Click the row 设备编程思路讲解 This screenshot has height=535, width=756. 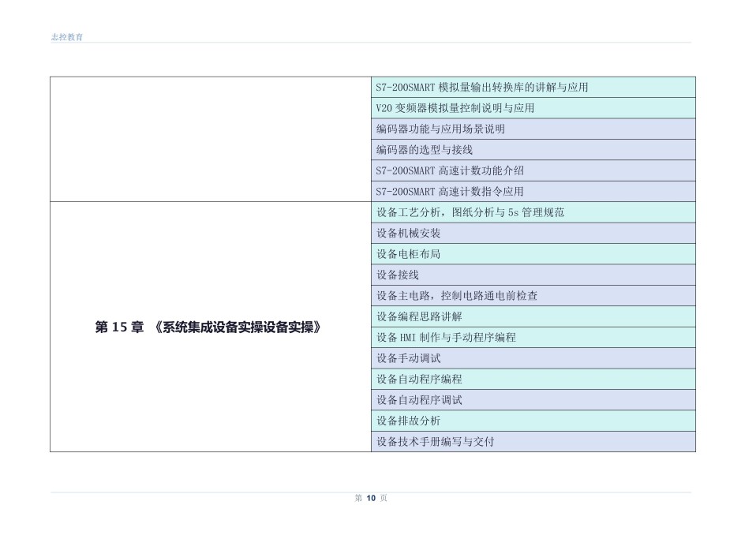click(533, 316)
